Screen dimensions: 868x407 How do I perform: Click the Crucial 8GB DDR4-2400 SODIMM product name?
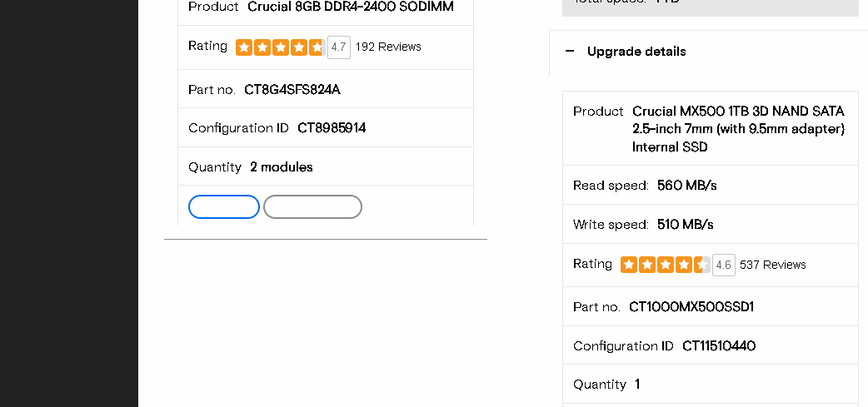click(x=351, y=7)
